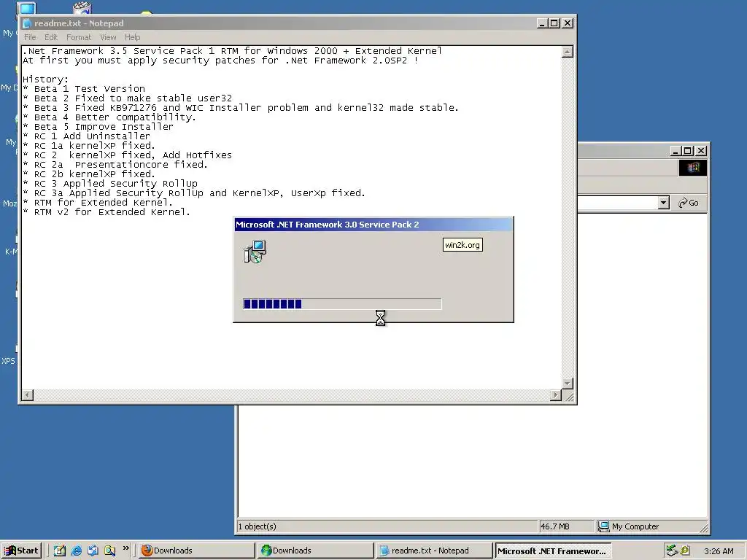Click line 'Beta 2 Fixed to make stable user32'
Viewport: 747px width, 560px height.
coord(127,98)
